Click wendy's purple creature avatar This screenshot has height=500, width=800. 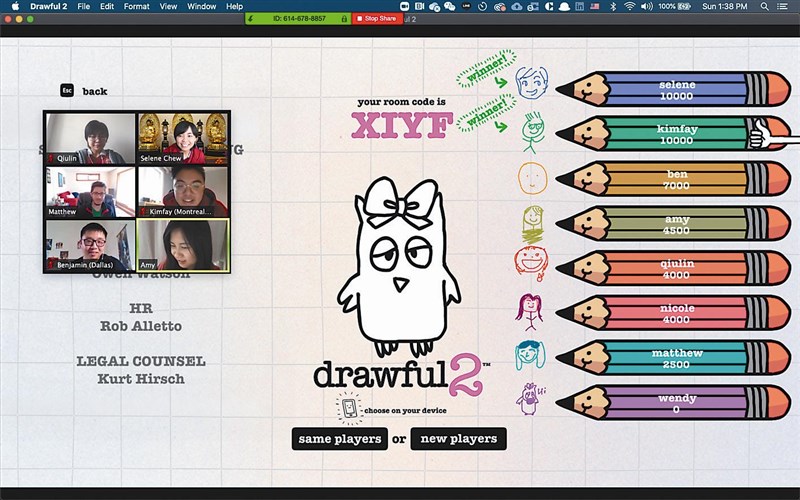529,399
